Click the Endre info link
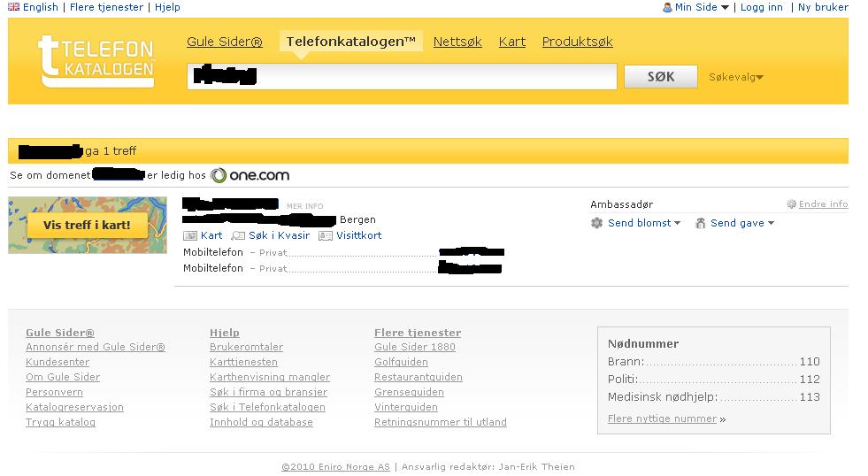The height and width of the screenshot is (476, 868). (x=823, y=204)
